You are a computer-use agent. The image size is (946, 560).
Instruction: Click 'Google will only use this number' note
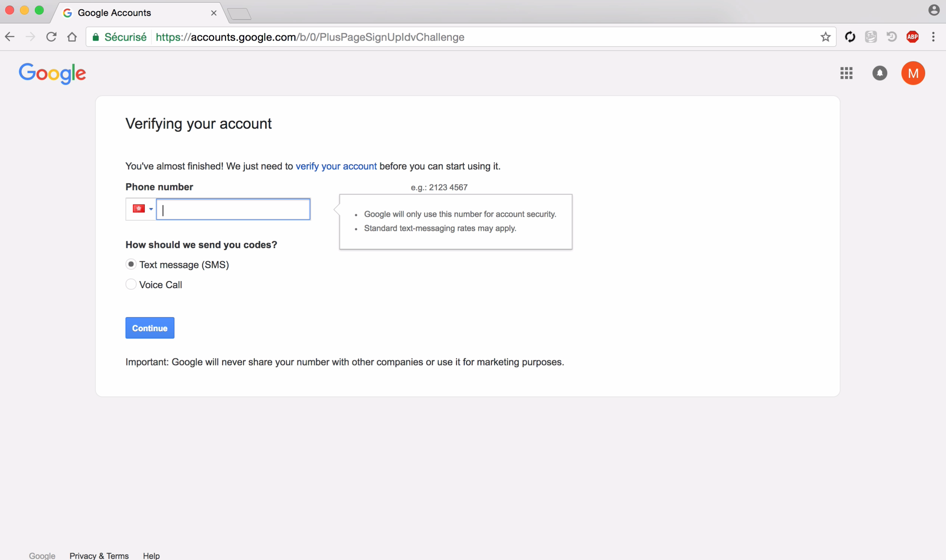[460, 214]
